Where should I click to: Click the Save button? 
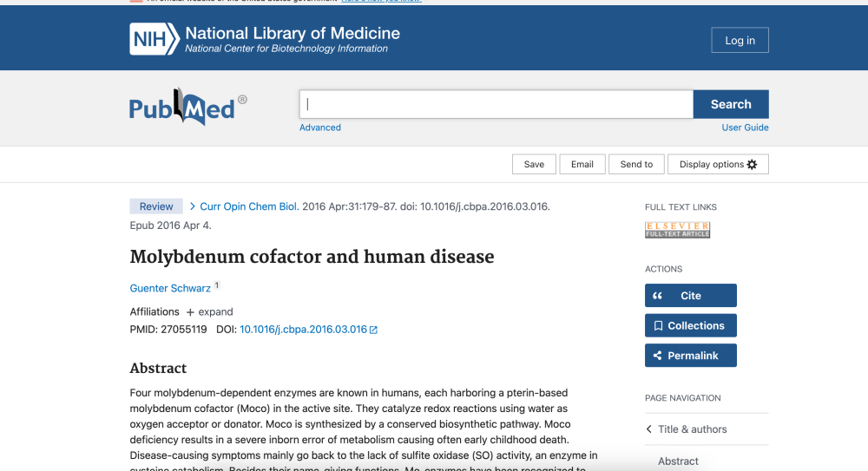tap(534, 165)
